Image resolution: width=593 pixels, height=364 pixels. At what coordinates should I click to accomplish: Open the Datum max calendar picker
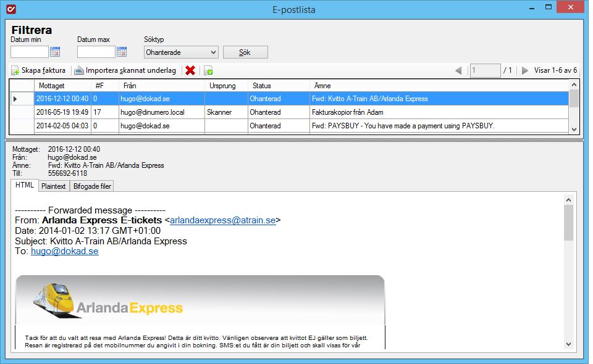click(x=122, y=52)
